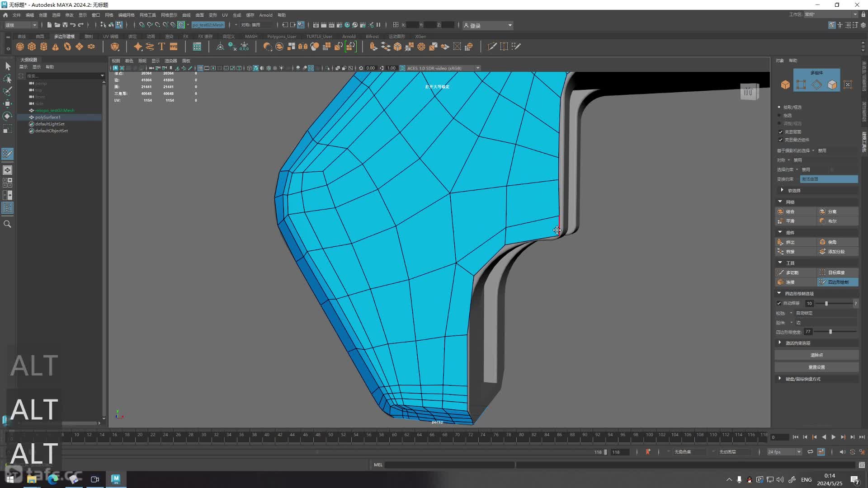The image size is (868, 488).
Task: Click the Quad Draw tool button
Action: click(x=837, y=282)
